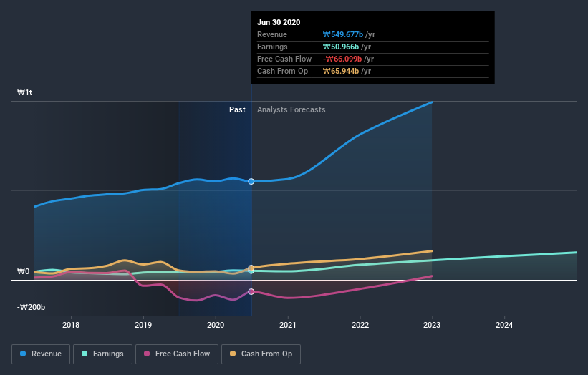
Task: Select the 2019 x-axis label
Action: pos(143,325)
